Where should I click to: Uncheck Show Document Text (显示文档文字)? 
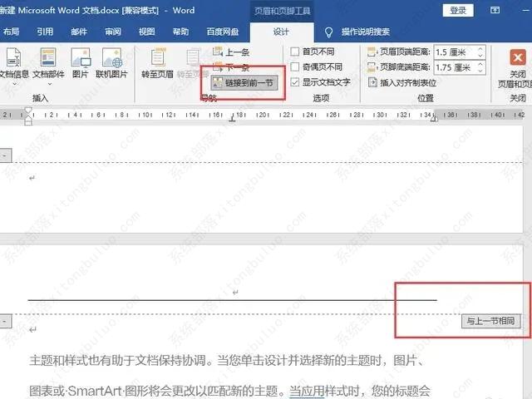click(295, 82)
